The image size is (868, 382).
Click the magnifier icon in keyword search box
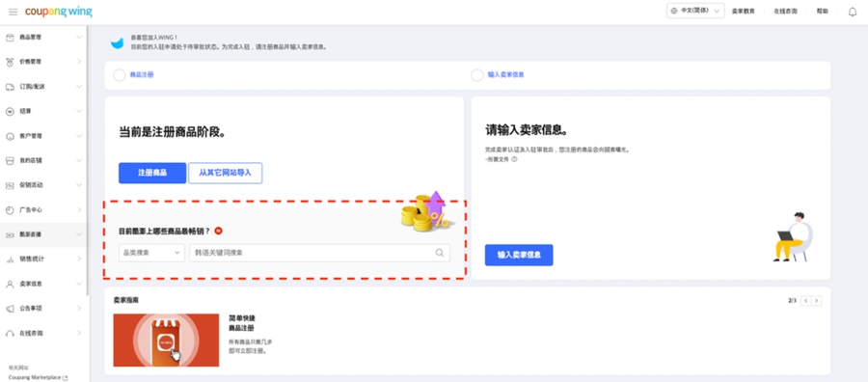(440, 253)
